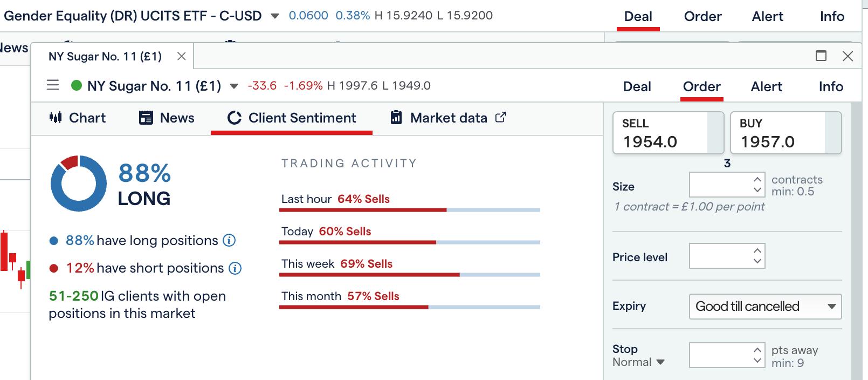Show info for long positions percentage
Image resolution: width=868 pixels, height=380 pixels.
pos(229,240)
